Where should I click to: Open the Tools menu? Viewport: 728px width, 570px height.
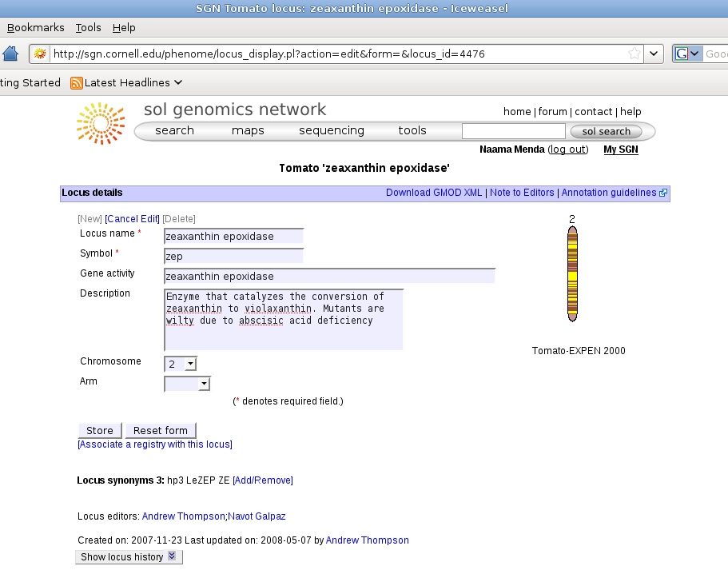[88, 27]
